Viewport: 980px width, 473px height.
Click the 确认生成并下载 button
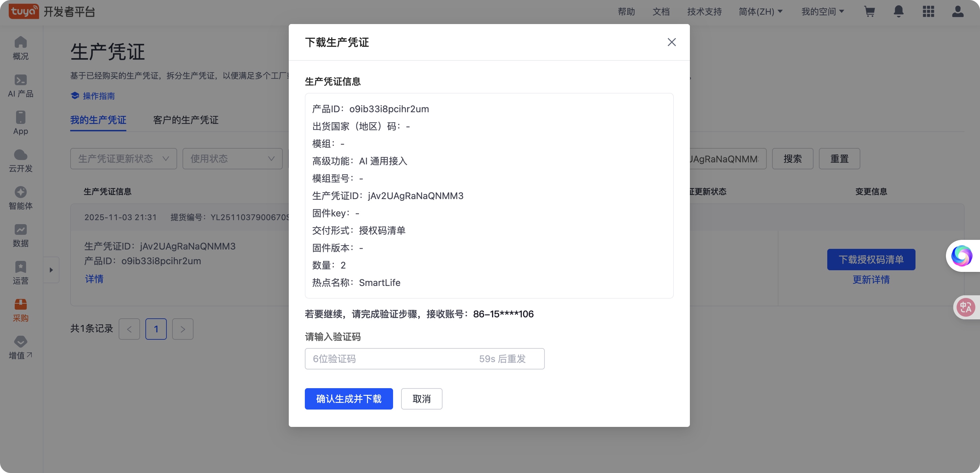pyautogui.click(x=349, y=399)
